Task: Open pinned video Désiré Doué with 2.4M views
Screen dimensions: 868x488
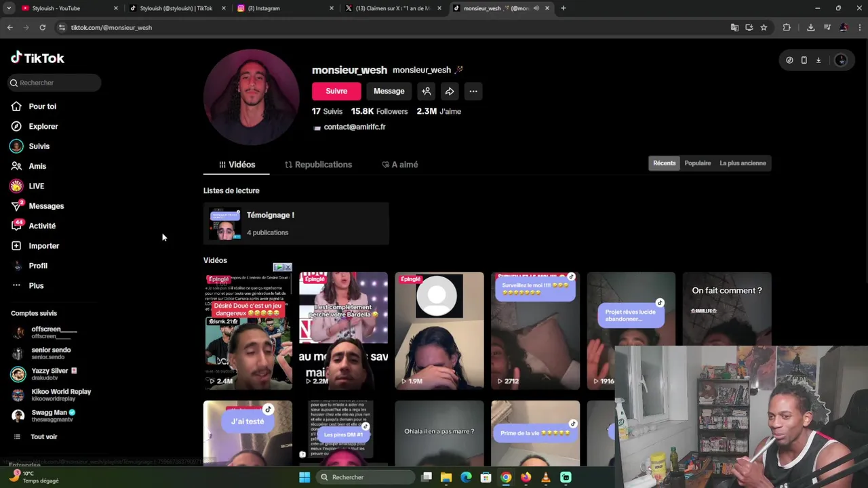Action: pyautogui.click(x=248, y=331)
